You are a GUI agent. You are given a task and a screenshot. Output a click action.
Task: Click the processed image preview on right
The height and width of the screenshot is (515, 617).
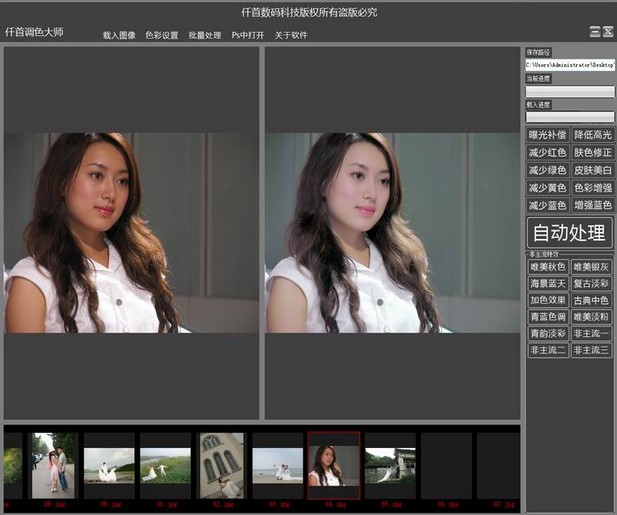coord(393,233)
